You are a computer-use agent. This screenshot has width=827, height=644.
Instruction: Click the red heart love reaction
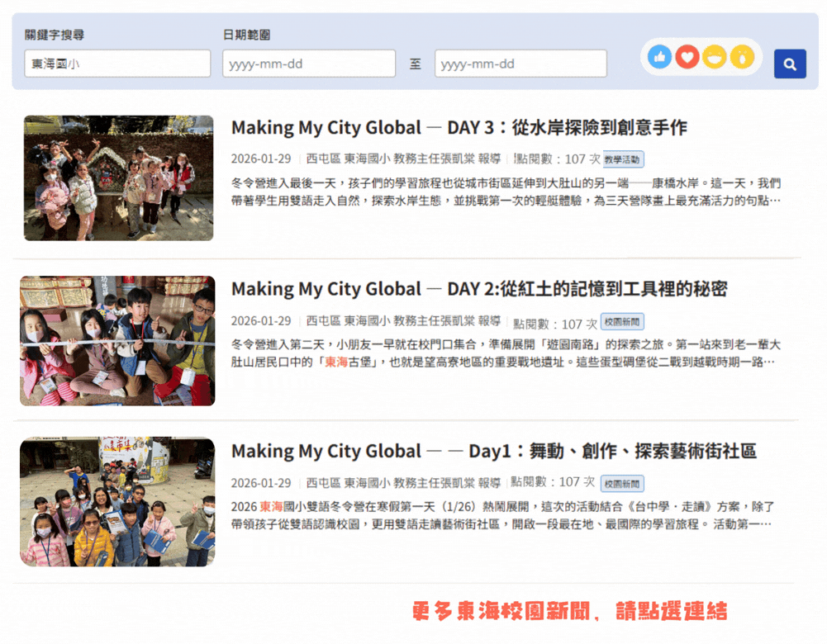tap(687, 57)
